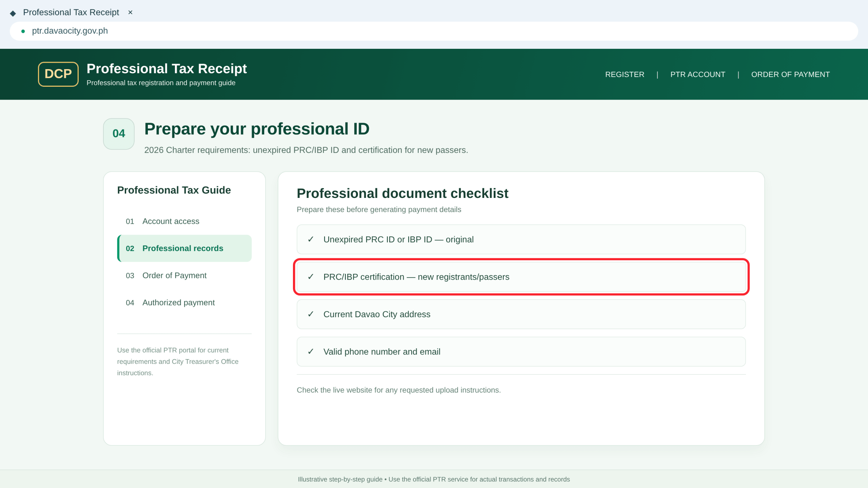The height and width of the screenshot is (488, 868).
Task: Click the checkmark beside PRC/IBP certification item
Action: coord(311,277)
